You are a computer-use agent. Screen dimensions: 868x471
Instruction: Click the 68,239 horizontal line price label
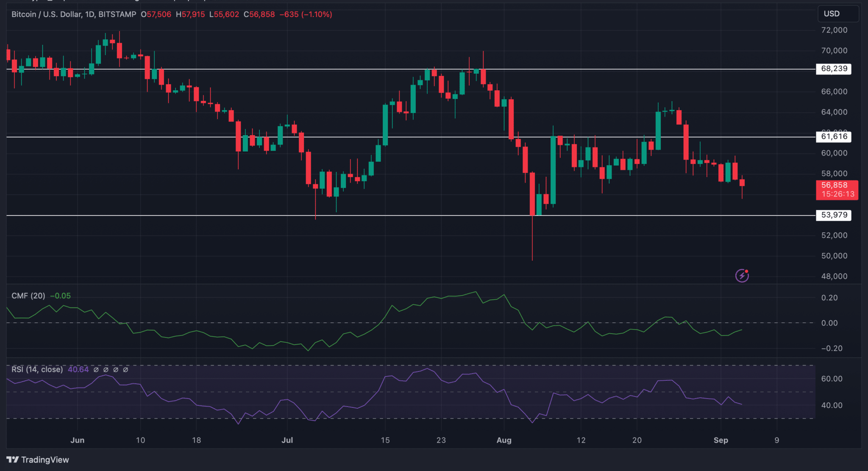point(834,69)
